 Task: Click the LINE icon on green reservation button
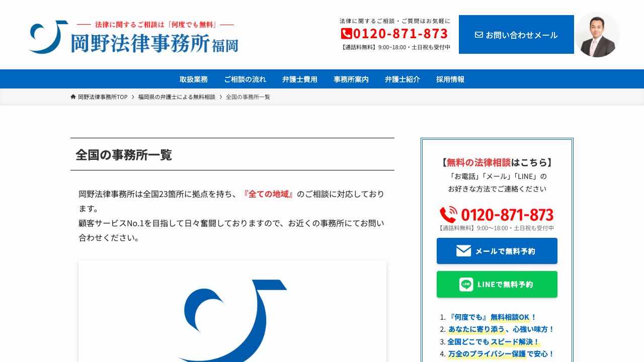click(x=467, y=284)
